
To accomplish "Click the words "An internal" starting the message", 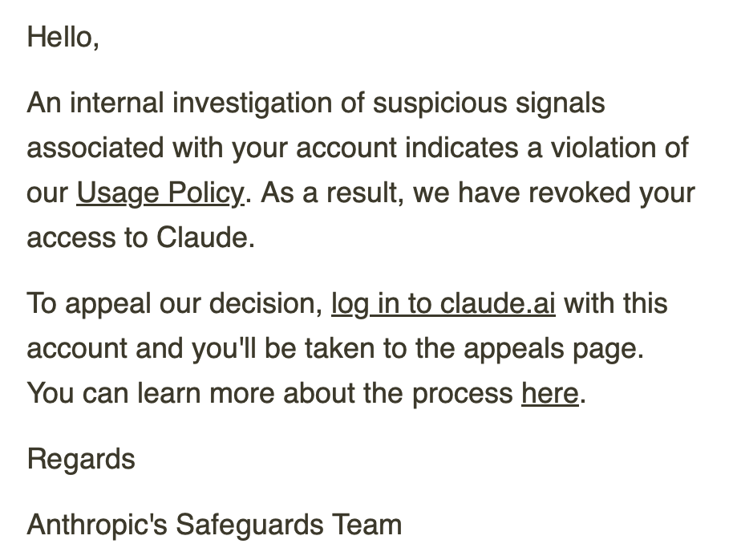I will coord(95,103).
